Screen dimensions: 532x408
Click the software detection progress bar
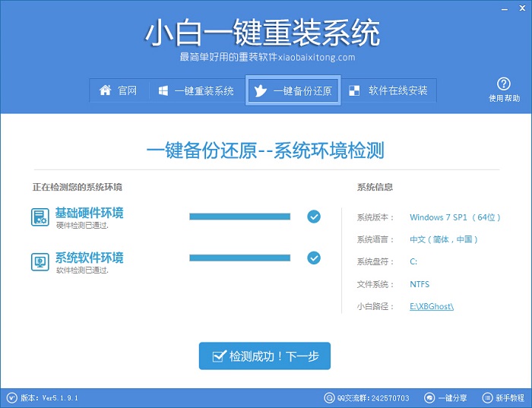click(x=239, y=258)
